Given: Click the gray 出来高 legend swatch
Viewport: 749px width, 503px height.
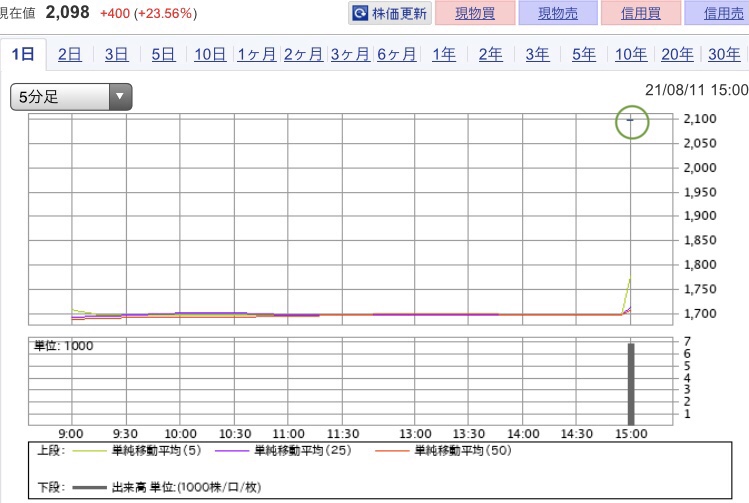Looking at the screenshot, I should tap(89, 488).
